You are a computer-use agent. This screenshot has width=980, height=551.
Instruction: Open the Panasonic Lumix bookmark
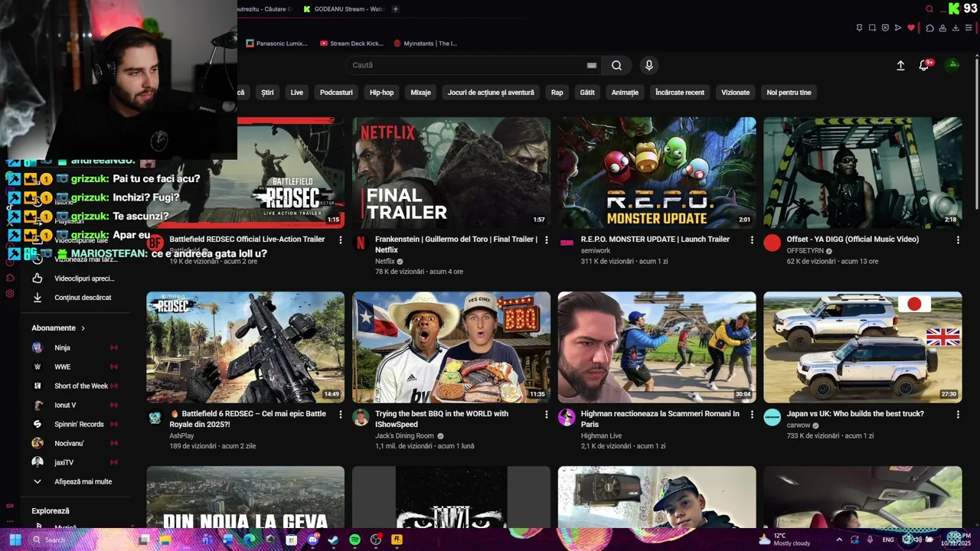[276, 44]
